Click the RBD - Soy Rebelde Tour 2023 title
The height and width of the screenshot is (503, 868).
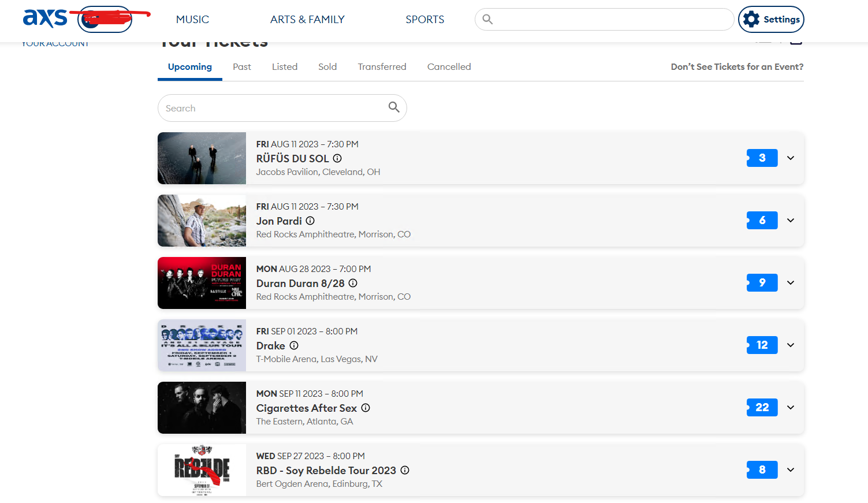(x=326, y=470)
